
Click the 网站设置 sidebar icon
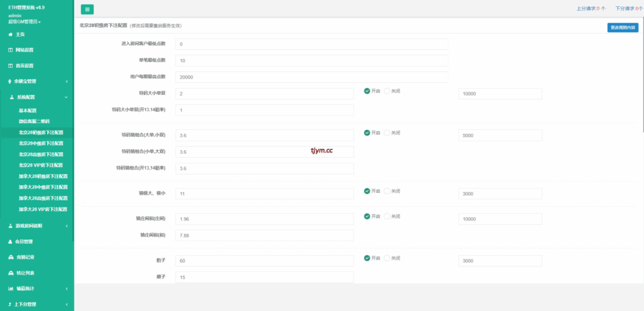click(x=10, y=50)
